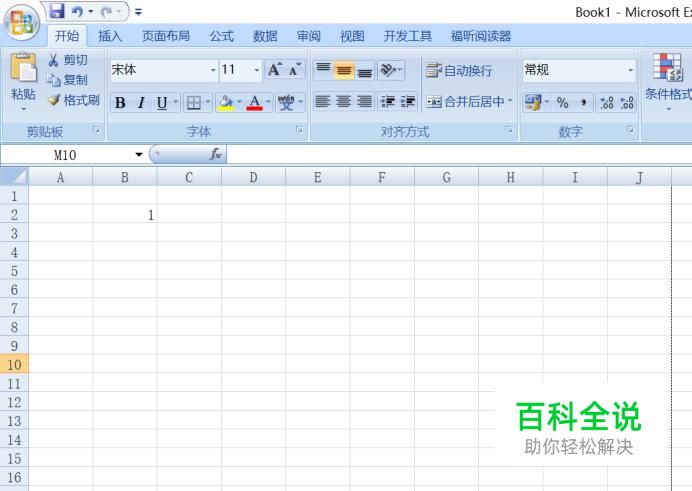
Task: Open the 对齐方式 dialog launcher
Action: click(509, 129)
